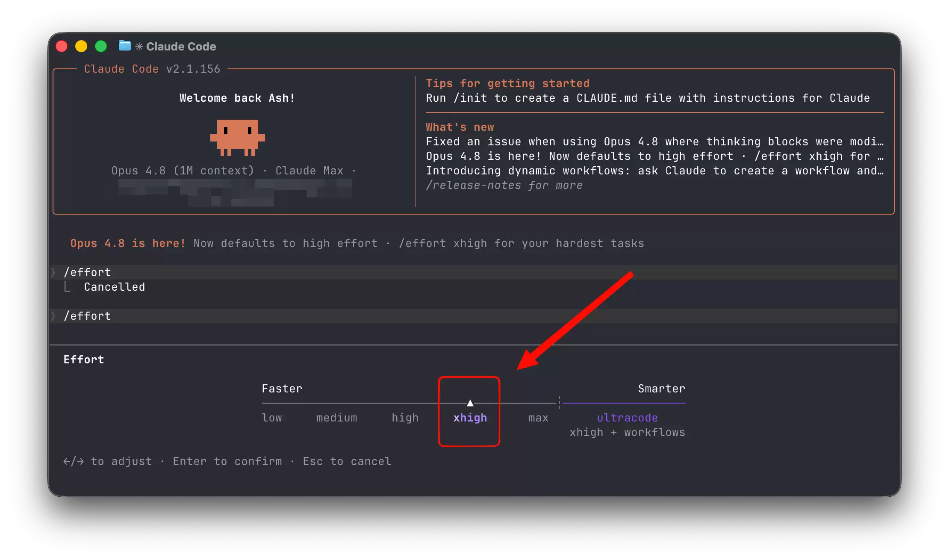The image size is (949, 560).
Task: Click the 'Run /init to create a CLAUDE.md' tip
Action: [x=648, y=98]
